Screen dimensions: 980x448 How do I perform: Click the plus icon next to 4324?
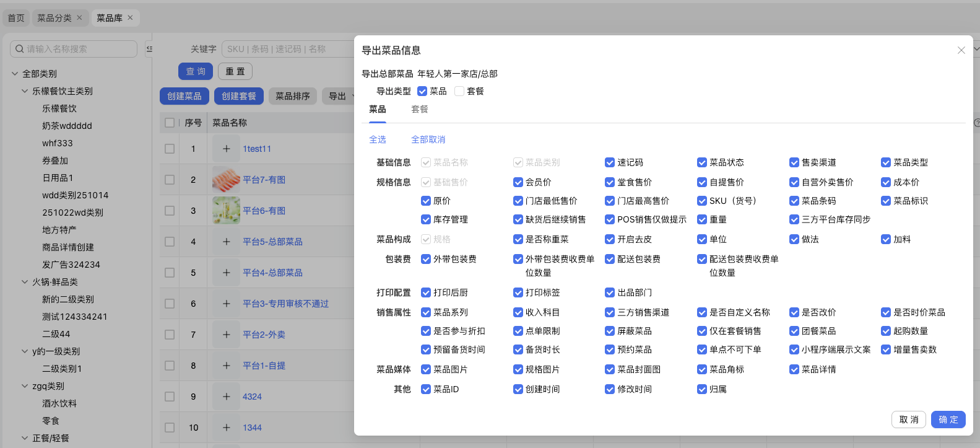pyautogui.click(x=227, y=397)
